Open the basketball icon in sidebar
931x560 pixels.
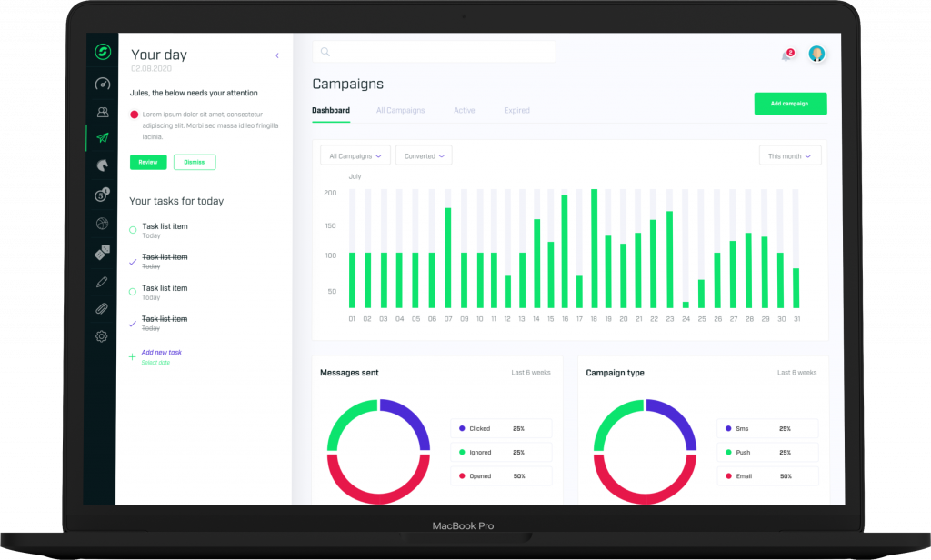[x=102, y=223]
